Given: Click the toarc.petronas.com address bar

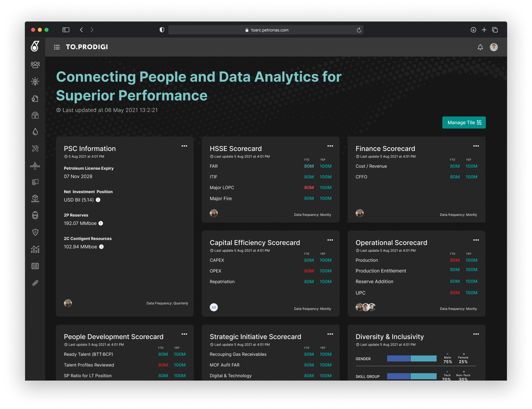Looking at the screenshot, I should 266,30.
